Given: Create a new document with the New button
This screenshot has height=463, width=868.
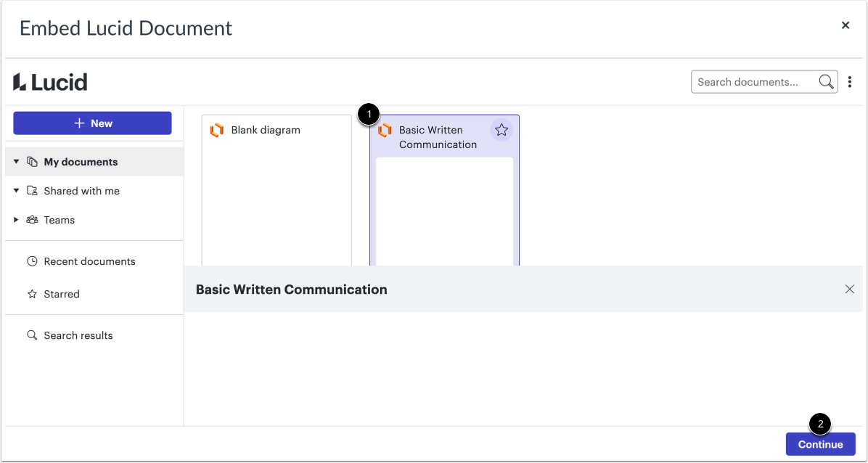Looking at the screenshot, I should pos(92,123).
